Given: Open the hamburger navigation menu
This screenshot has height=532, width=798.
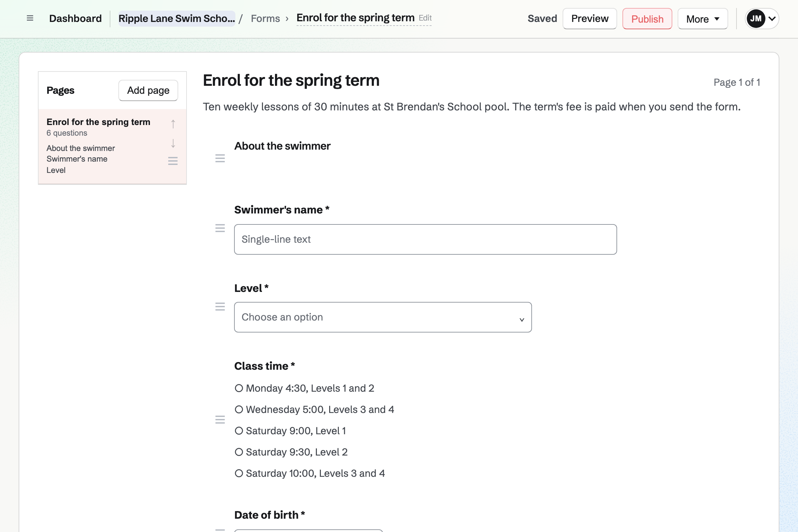Looking at the screenshot, I should click(30, 18).
